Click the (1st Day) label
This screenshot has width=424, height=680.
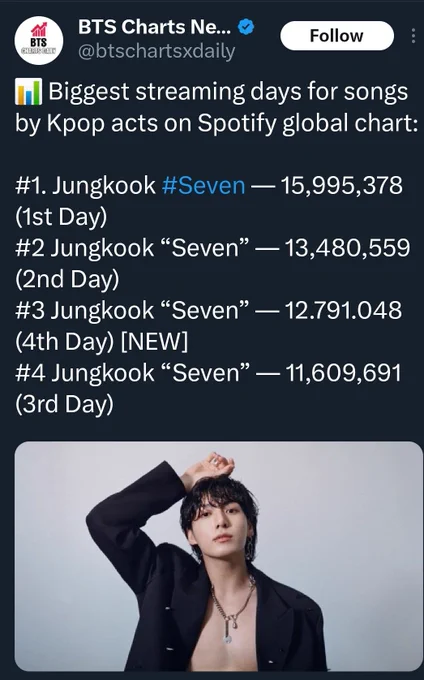coord(61,217)
